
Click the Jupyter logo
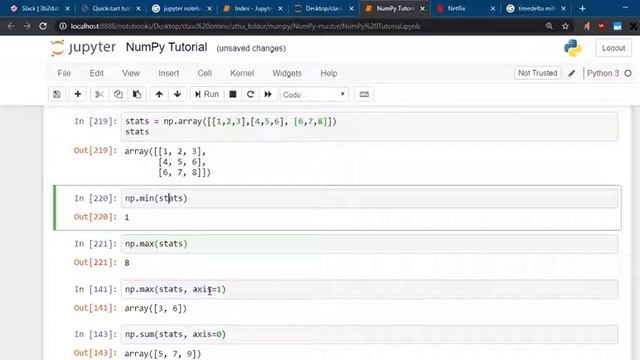pos(83,48)
